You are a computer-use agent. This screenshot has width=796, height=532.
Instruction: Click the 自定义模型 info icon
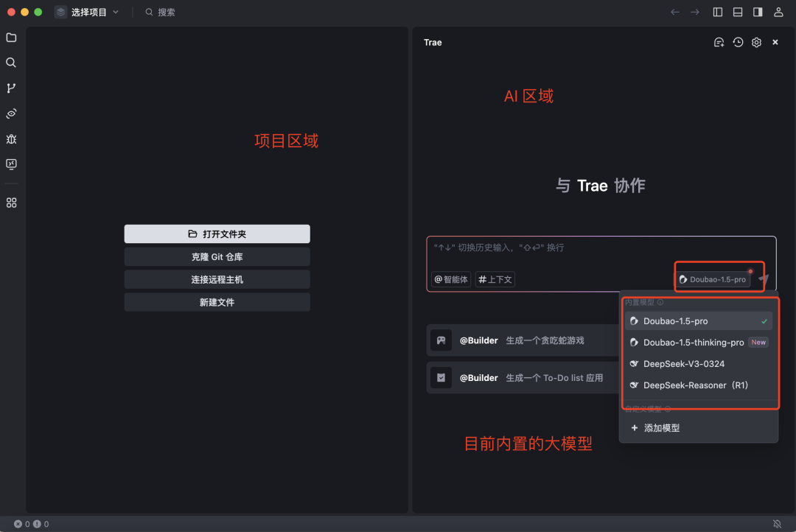(x=668, y=409)
